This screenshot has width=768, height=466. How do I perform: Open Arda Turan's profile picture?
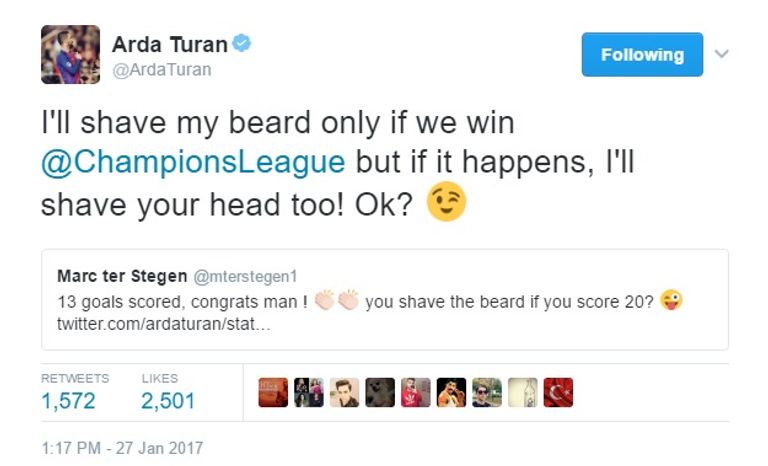click(x=71, y=54)
